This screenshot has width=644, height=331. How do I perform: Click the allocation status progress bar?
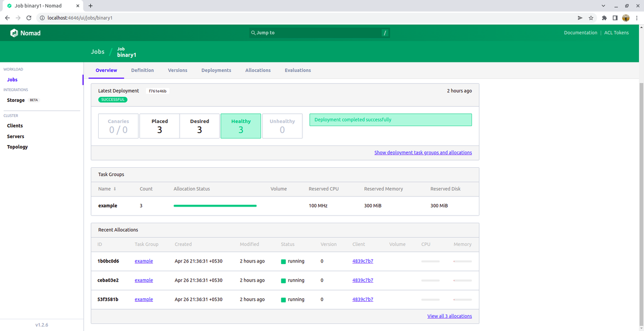(215, 206)
